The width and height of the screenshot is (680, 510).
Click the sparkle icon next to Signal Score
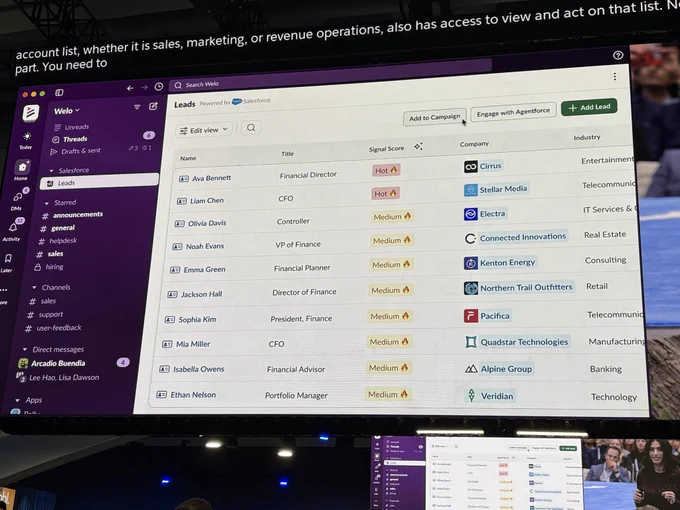coord(418,147)
